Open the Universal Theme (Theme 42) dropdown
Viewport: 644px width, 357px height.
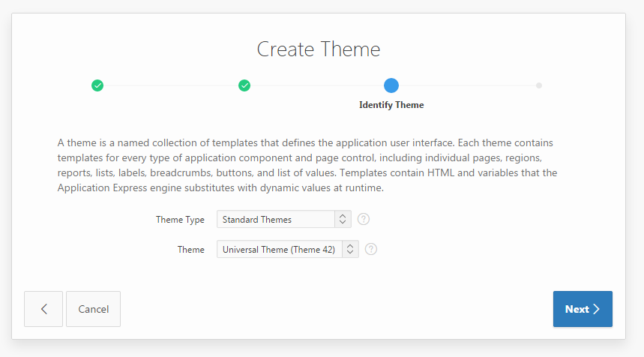279,249
